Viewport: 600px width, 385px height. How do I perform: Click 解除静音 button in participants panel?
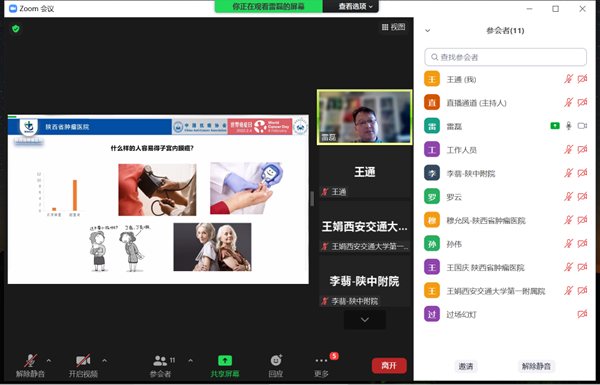pos(536,366)
